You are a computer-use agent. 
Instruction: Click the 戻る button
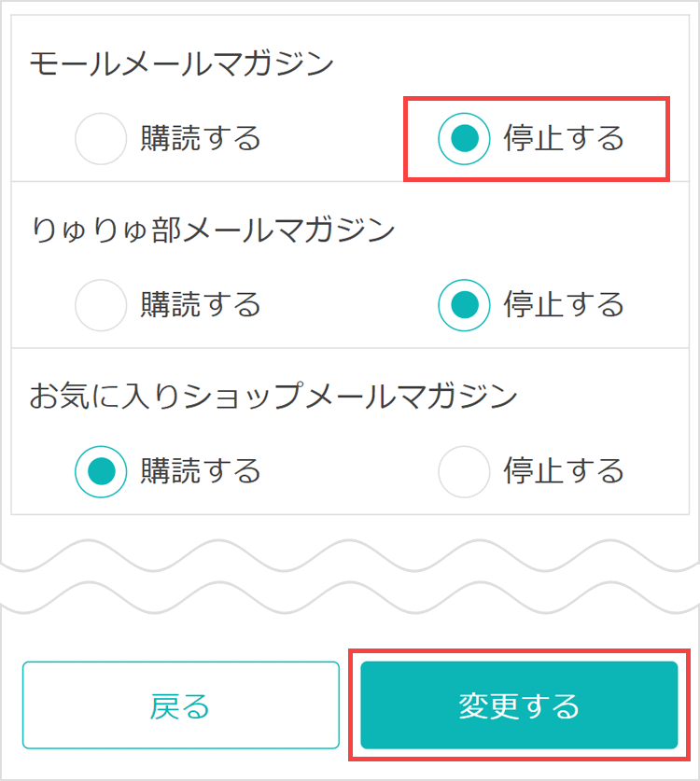[181, 704]
